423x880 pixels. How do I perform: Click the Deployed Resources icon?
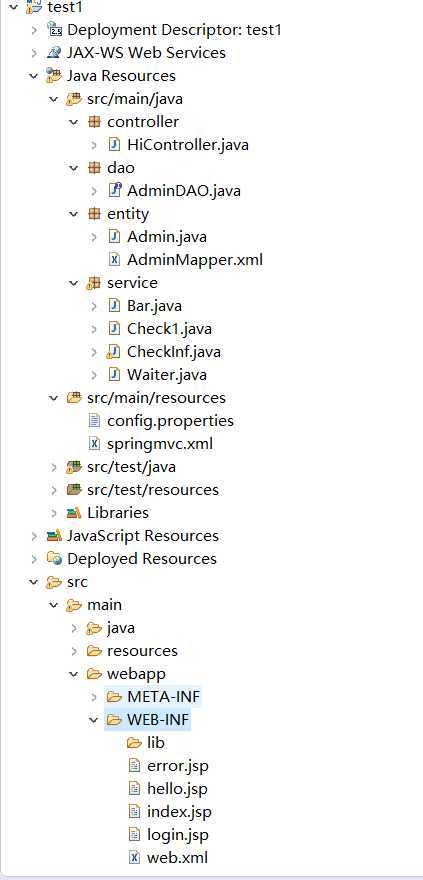pyautogui.click(x=54, y=559)
